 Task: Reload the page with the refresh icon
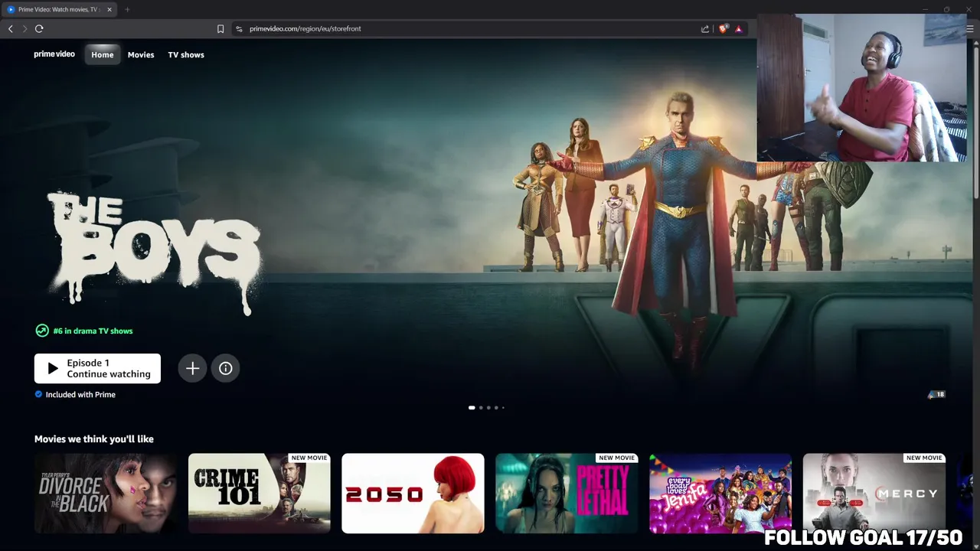pyautogui.click(x=39, y=28)
